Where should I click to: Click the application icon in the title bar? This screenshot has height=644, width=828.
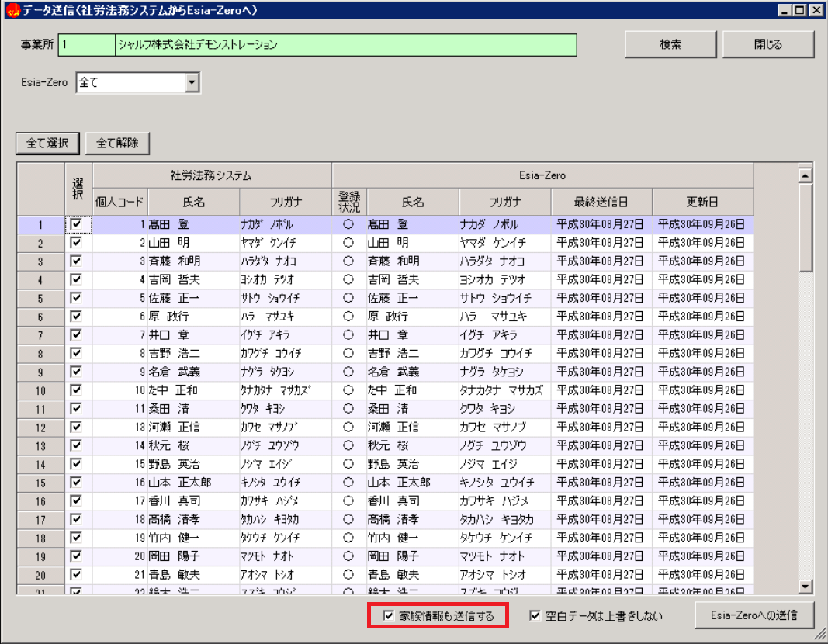[12, 10]
